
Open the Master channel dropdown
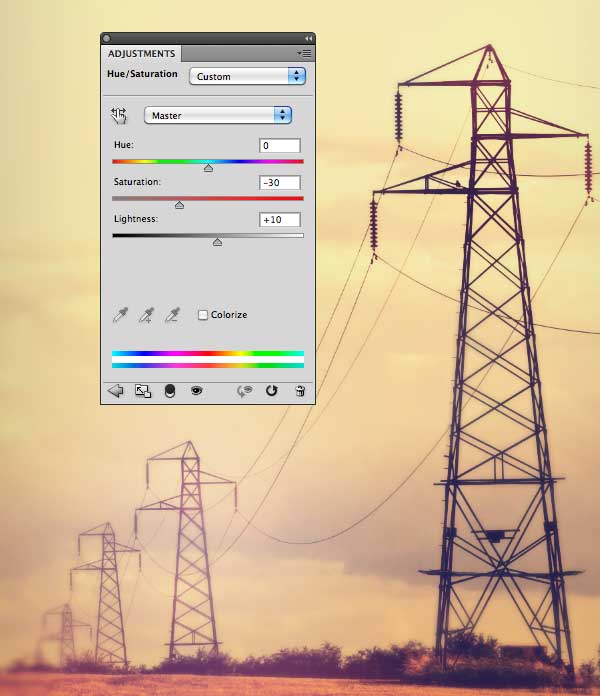click(218, 115)
